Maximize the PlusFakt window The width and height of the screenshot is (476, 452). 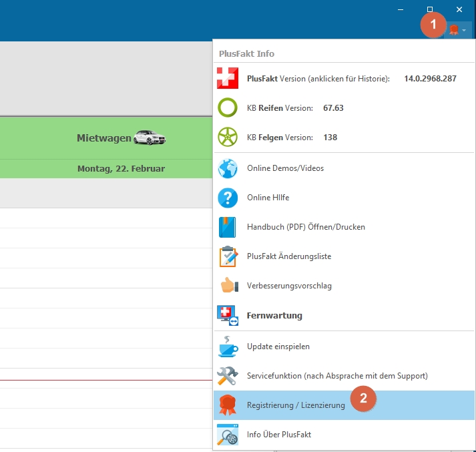[x=430, y=9]
